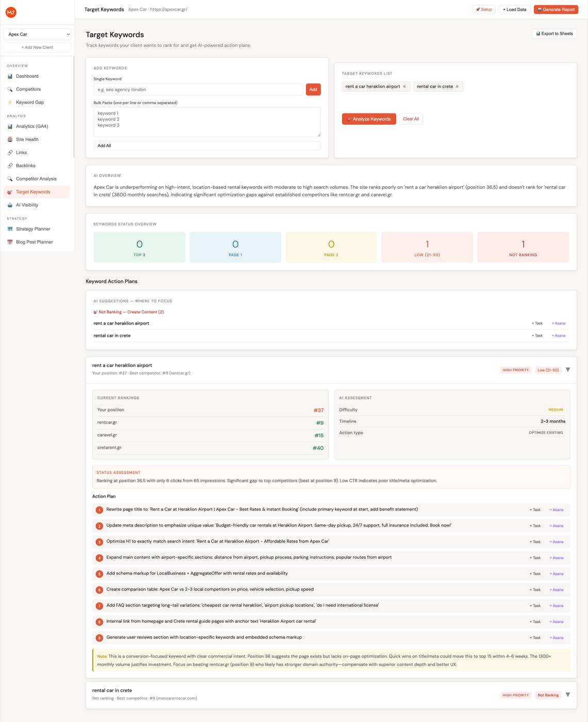Select the Not Ranking status card
Viewport: 588px width, 722px height.
pyautogui.click(x=523, y=248)
